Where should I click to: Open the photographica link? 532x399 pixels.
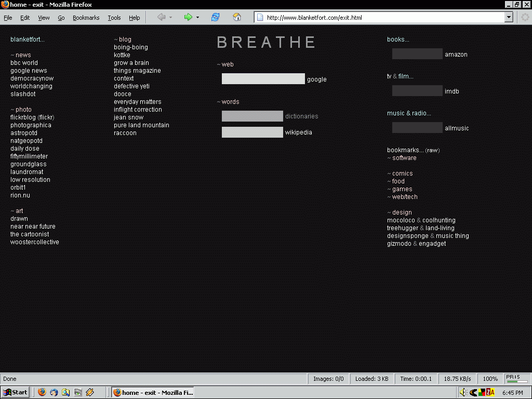[31, 125]
